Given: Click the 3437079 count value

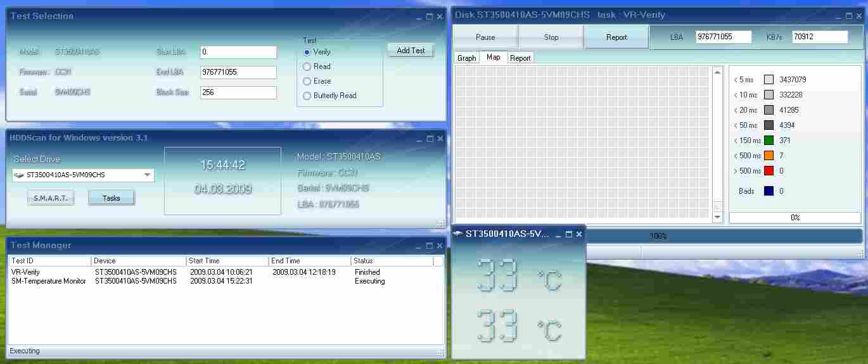Looking at the screenshot, I should pyautogui.click(x=793, y=80).
